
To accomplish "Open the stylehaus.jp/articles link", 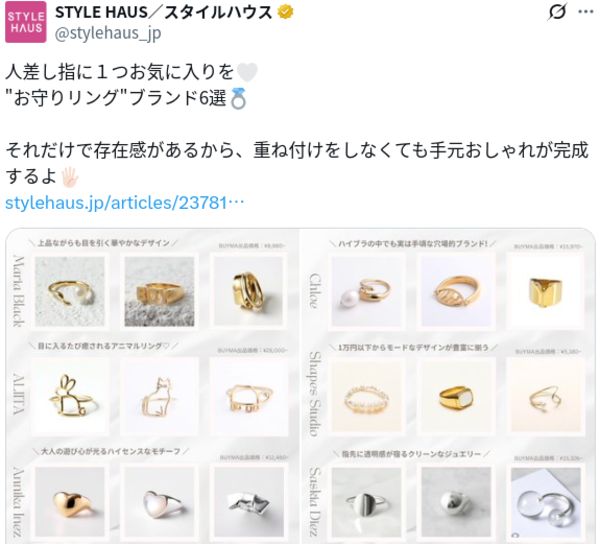I will click(x=125, y=203).
